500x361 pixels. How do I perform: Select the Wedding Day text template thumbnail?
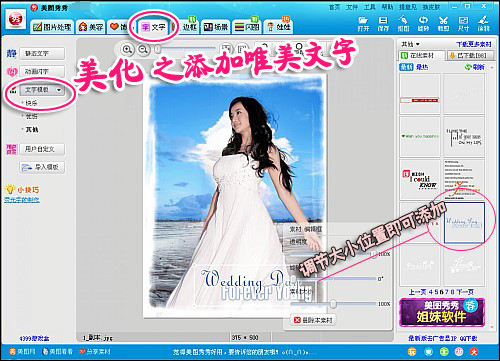pyautogui.click(x=464, y=222)
